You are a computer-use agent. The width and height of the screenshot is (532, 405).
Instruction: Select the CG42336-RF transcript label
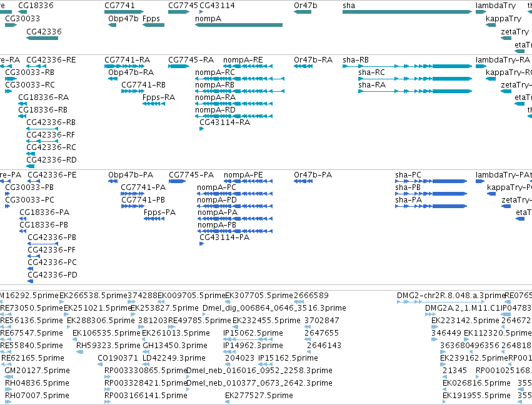click(x=51, y=135)
